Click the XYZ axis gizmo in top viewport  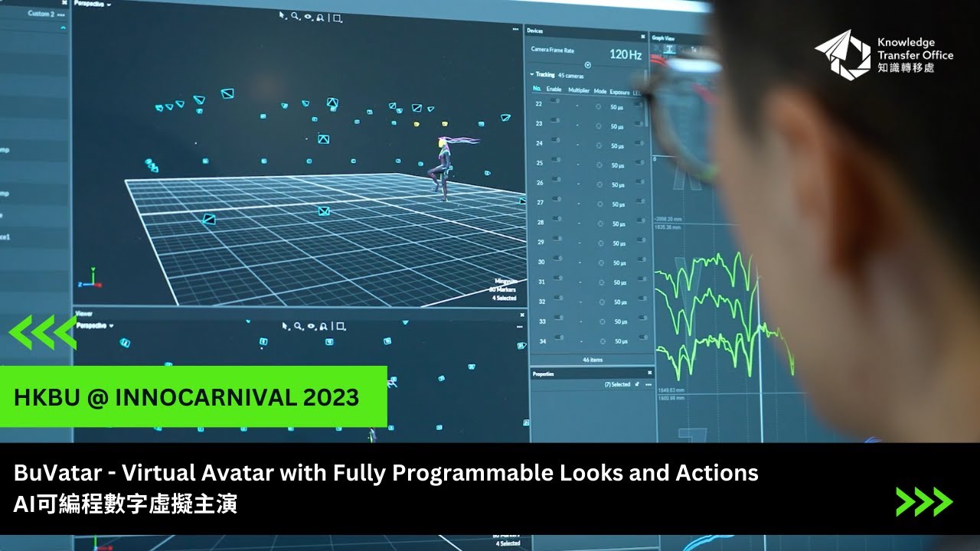(90, 279)
